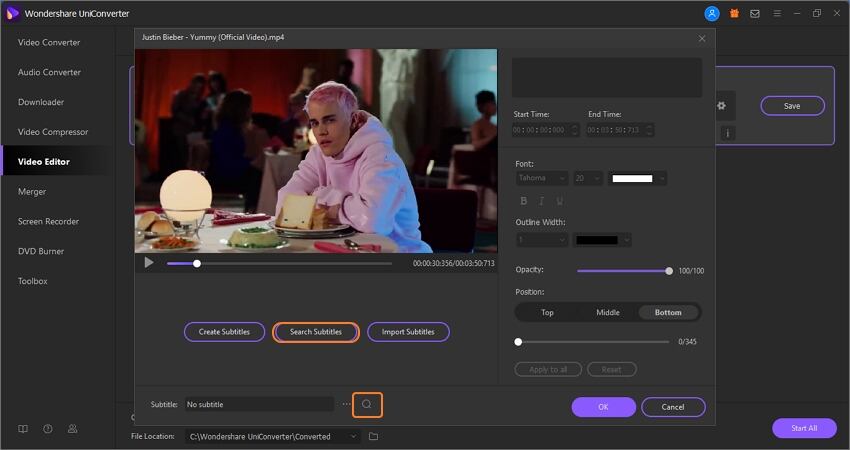Open Downloader in sidebar
This screenshot has width=850, height=450.
point(41,102)
